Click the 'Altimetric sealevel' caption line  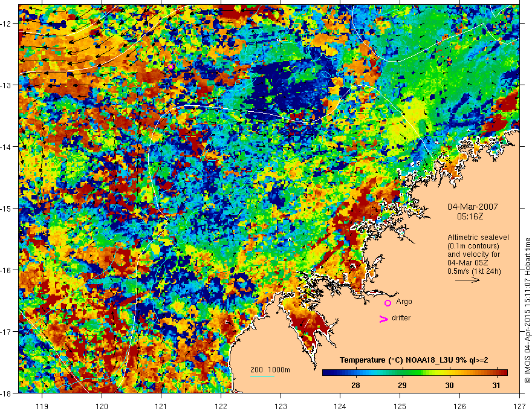pyautogui.click(x=478, y=238)
